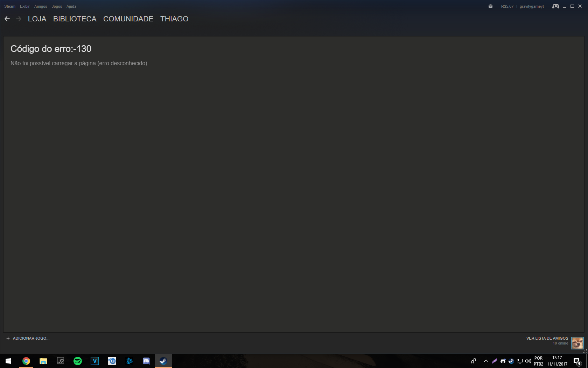This screenshot has width=588, height=368.
Task: Open Discord from the taskbar
Action: click(x=146, y=361)
